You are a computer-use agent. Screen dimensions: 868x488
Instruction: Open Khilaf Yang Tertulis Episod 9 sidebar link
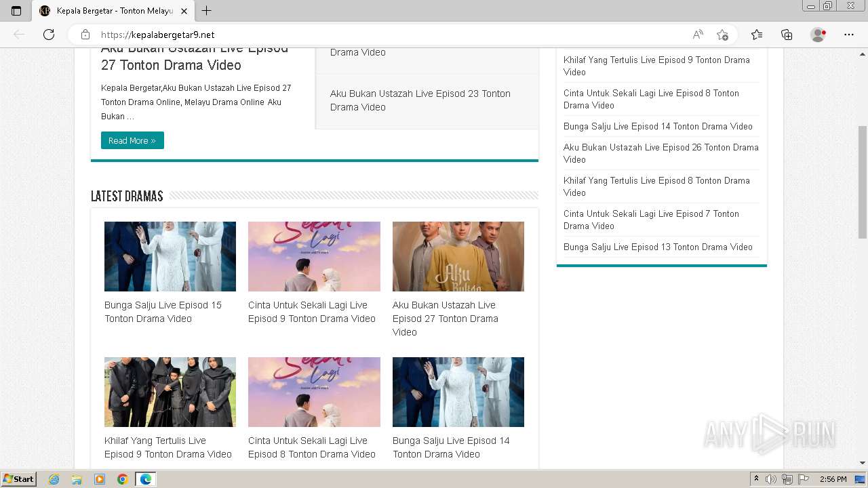click(656, 66)
